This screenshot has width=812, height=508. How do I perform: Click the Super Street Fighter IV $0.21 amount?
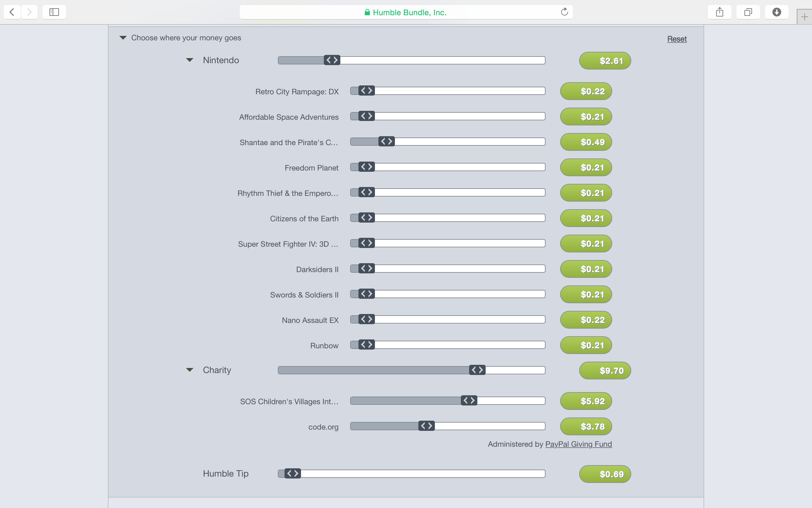click(586, 244)
